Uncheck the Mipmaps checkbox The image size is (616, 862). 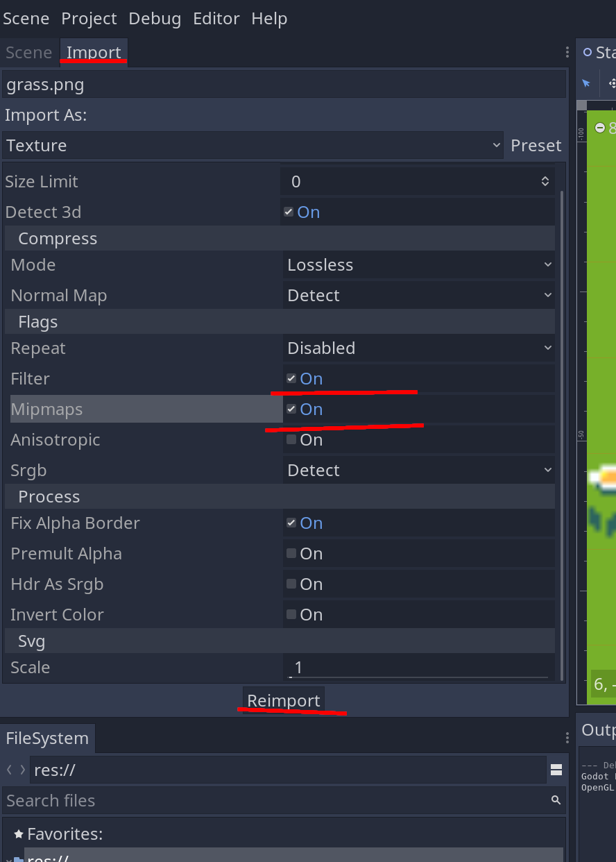click(291, 409)
